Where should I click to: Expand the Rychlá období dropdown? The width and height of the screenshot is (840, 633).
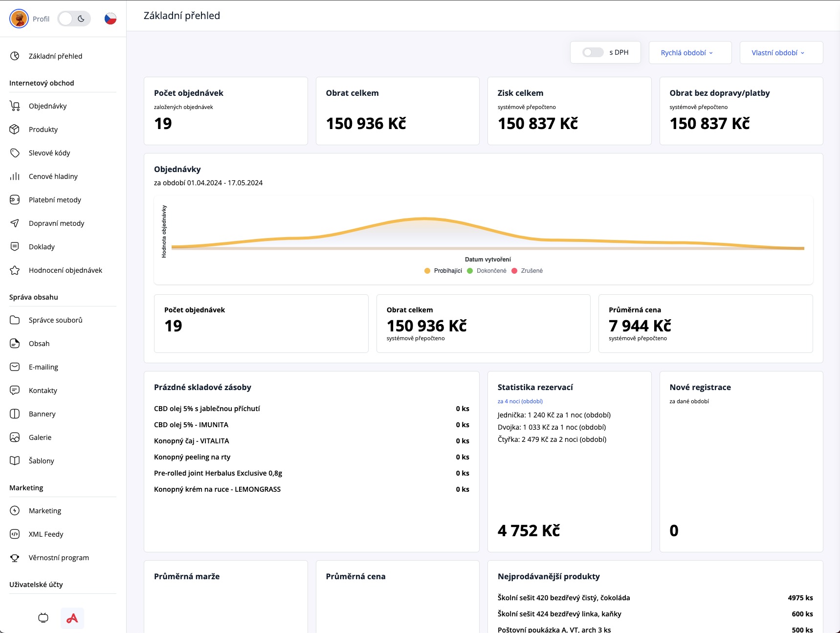pyautogui.click(x=689, y=53)
